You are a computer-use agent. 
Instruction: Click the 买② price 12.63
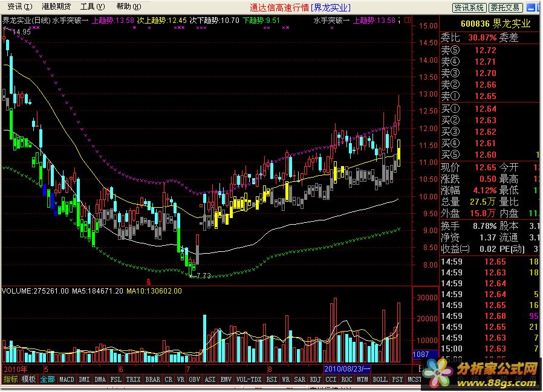coord(486,120)
